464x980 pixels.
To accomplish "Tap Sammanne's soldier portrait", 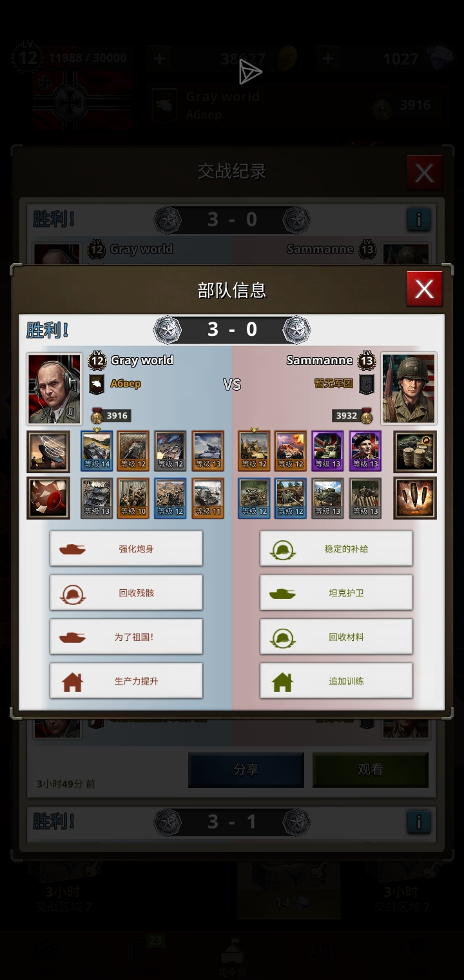I will coord(409,388).
